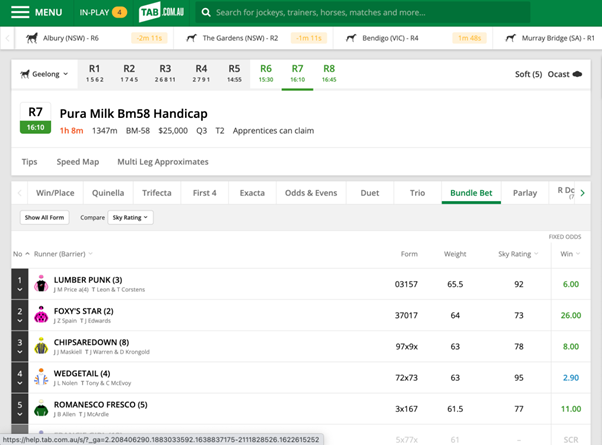Open Bendigo (VIC) - R4 race
The height and width of the screenshot is (445, 602).
(413, 38)
